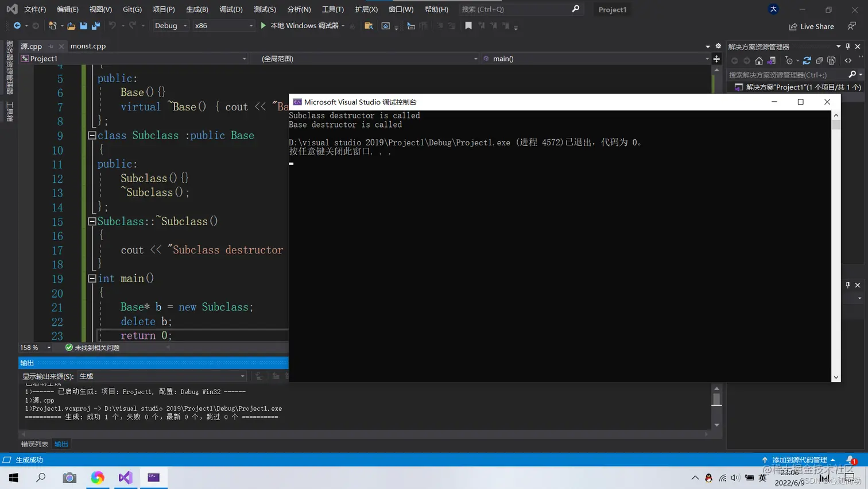
Task: Split the editor window with the splitter icon
Action: click(x=716, y=59)
